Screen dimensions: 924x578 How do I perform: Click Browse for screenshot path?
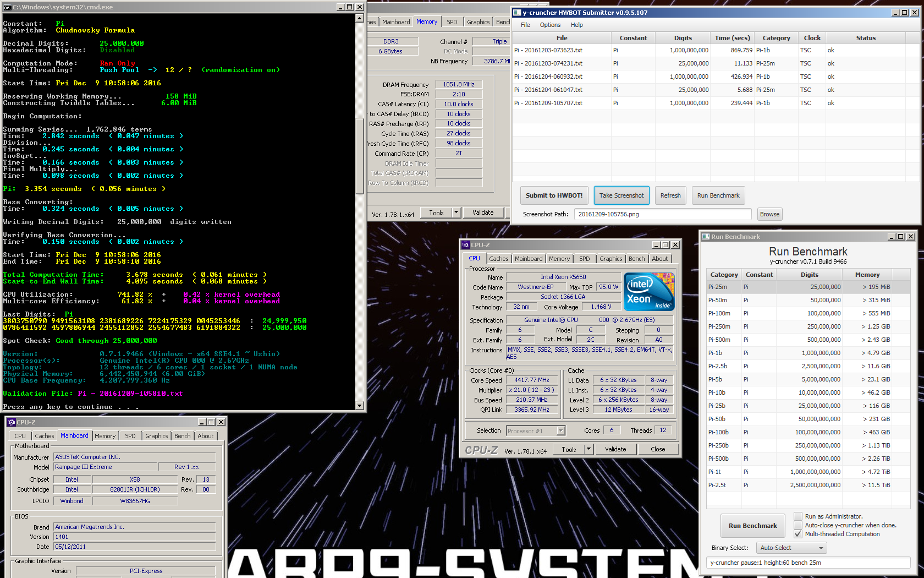pos(769,214)
